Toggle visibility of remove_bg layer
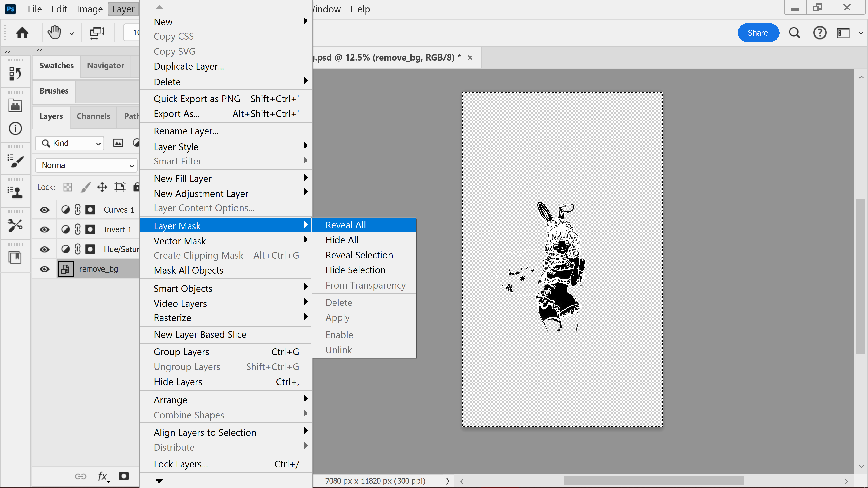The width and height of the screenshot is (868, 488). coord(45,268)
